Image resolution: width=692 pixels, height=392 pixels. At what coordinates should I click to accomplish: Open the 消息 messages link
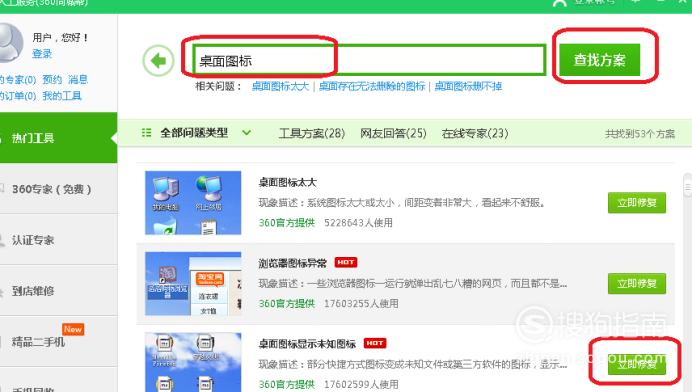(x=78, y=79)
